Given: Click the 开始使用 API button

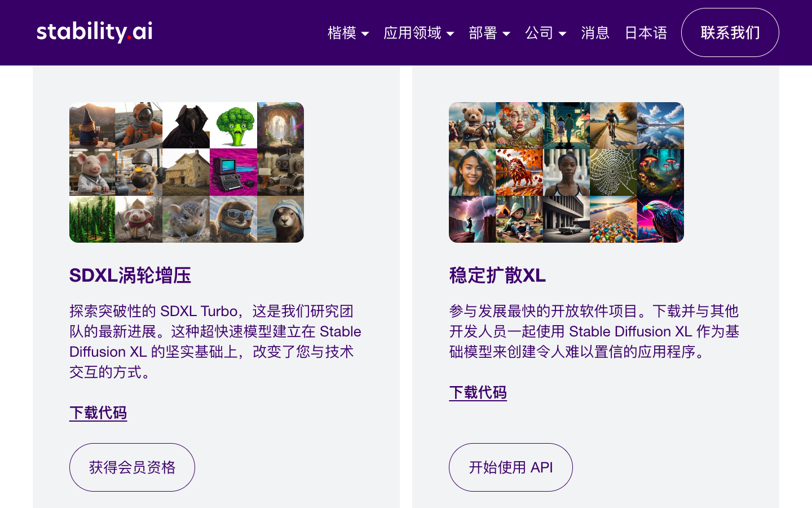Looking at the screenshot, I should (511, 467).
